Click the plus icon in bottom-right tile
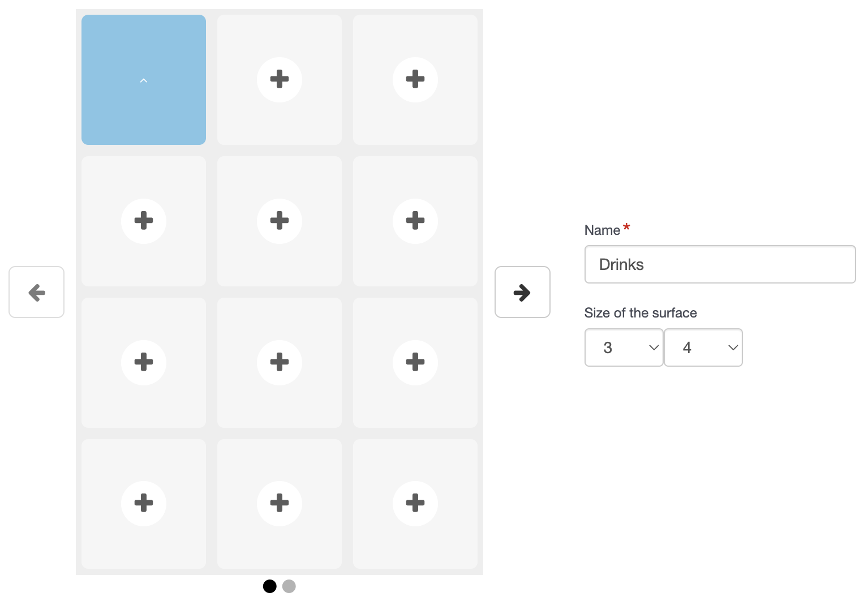Image resolution: width=868 pixels, height=601 pixels. point(415,503)
